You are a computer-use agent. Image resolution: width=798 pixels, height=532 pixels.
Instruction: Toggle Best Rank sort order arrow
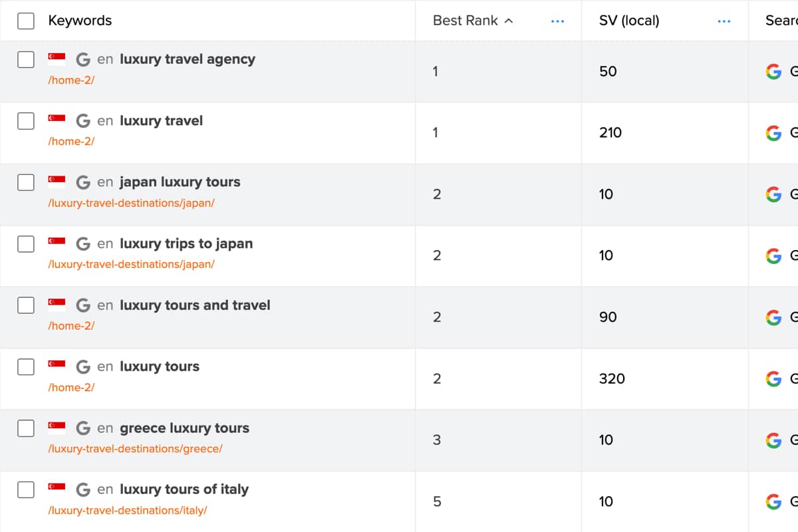509,21
